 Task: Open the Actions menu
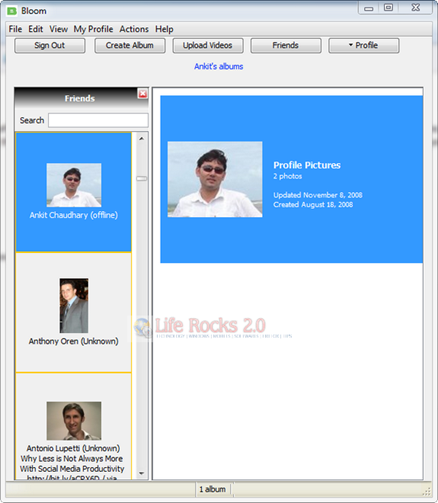pyautogui.click(x=134, y=29)
